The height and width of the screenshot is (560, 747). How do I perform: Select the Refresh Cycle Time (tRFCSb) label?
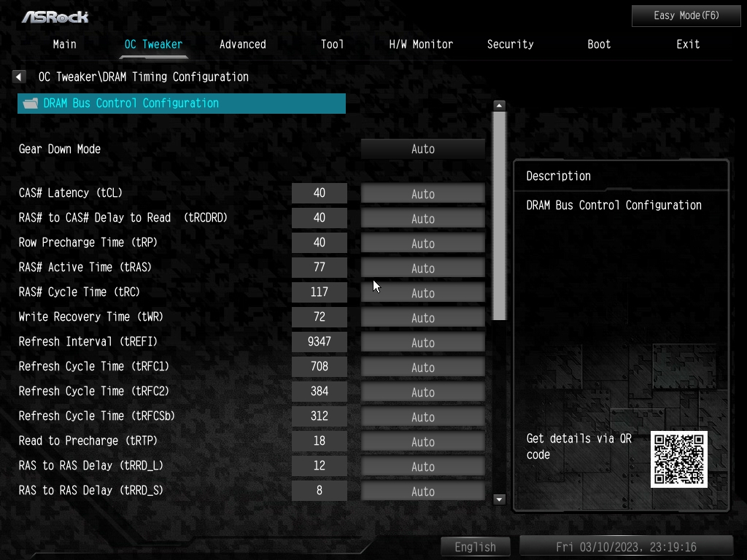[97, 416]
